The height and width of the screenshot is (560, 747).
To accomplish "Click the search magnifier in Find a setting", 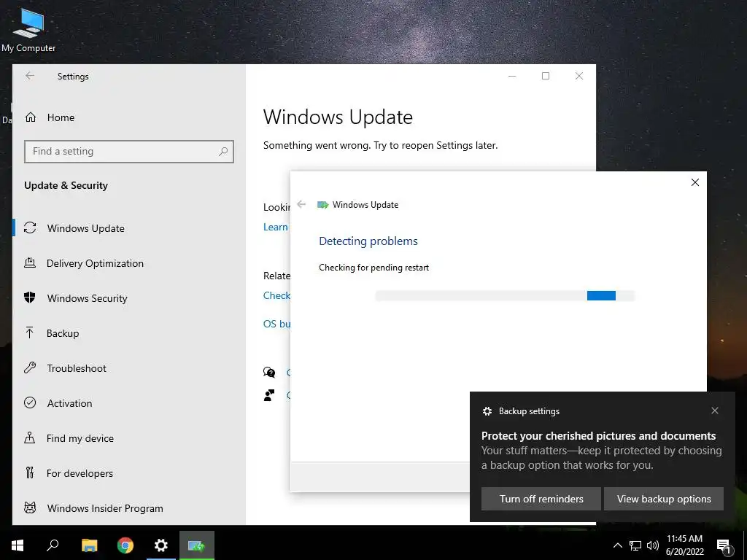I will pos(223,152).
